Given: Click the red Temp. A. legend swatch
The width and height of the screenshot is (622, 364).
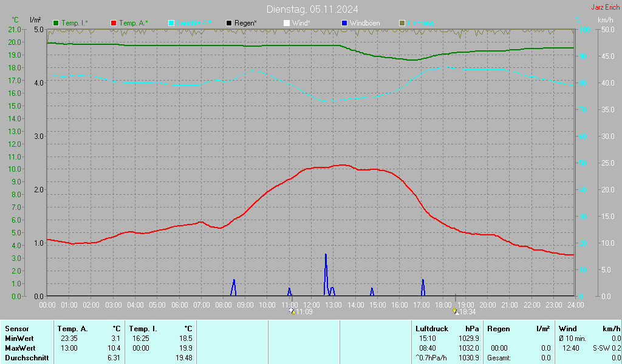Looking at the screenshot, I should pyautogui.click(x=114, y=24).
